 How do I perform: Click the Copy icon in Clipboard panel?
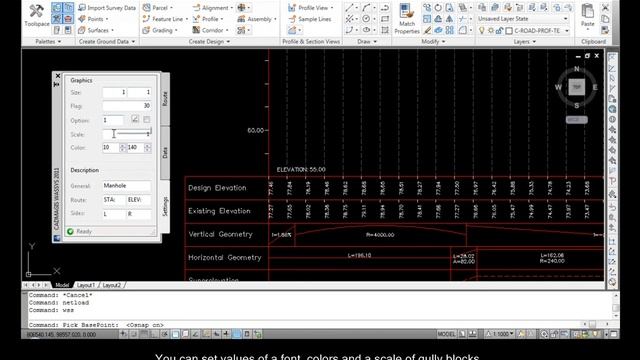tap(605, 19)
